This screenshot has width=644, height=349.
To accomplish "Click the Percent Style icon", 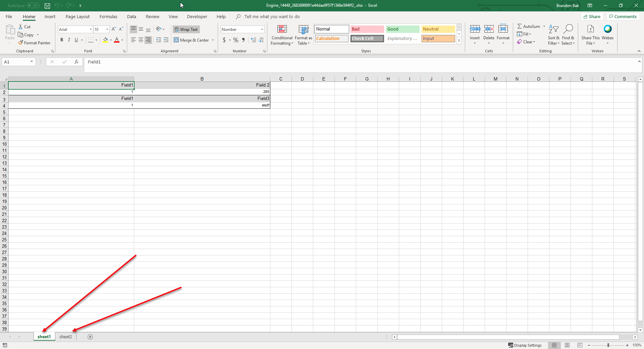I will click(x=235, y=40).
